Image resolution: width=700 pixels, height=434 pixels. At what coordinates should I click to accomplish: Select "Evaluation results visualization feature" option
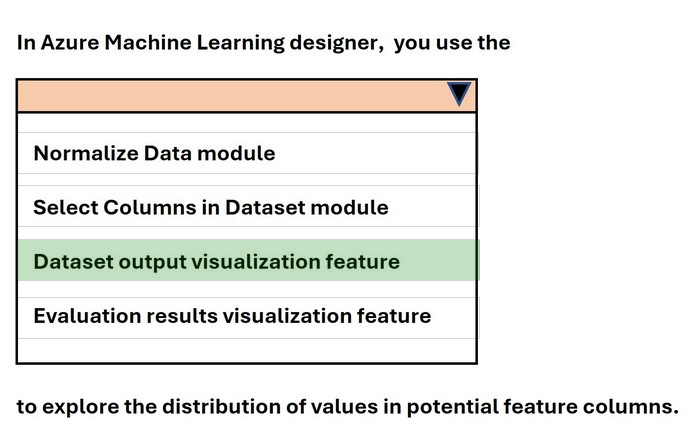tap(232, 315)
